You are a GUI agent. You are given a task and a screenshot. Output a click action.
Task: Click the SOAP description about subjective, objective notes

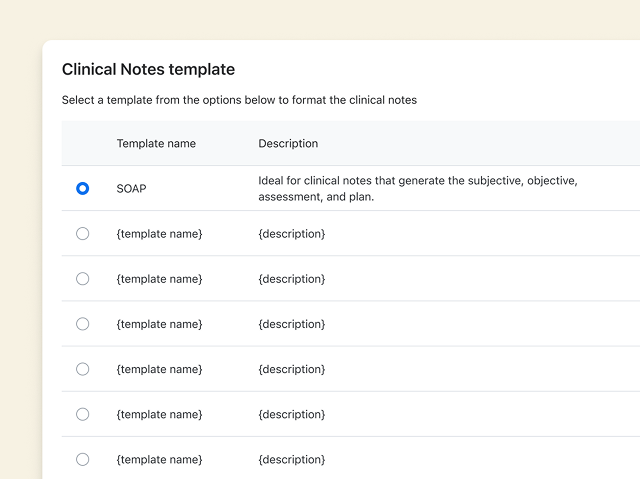point(418,188)
